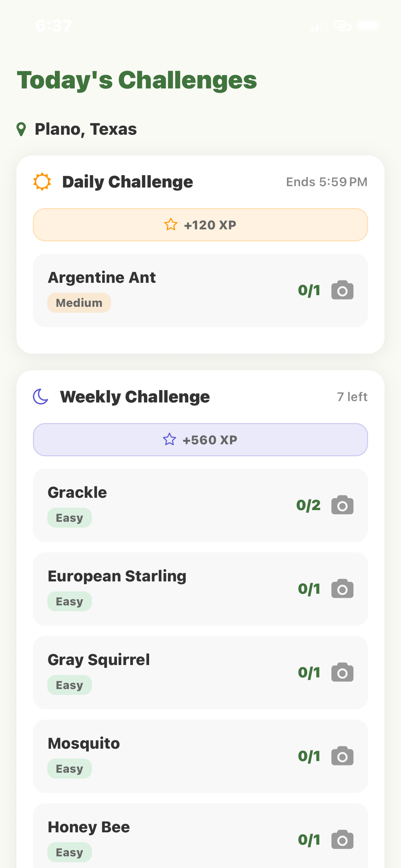The height and width of the screenshot is (868, 401).
Task: Tap the Weekly Challenge moon icon
Action: [x=41, y=397]
